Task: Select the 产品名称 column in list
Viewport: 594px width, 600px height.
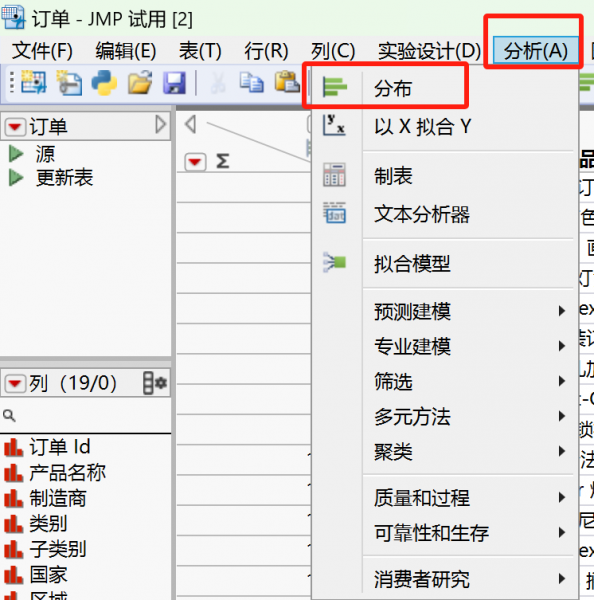Action: point(67,472)
